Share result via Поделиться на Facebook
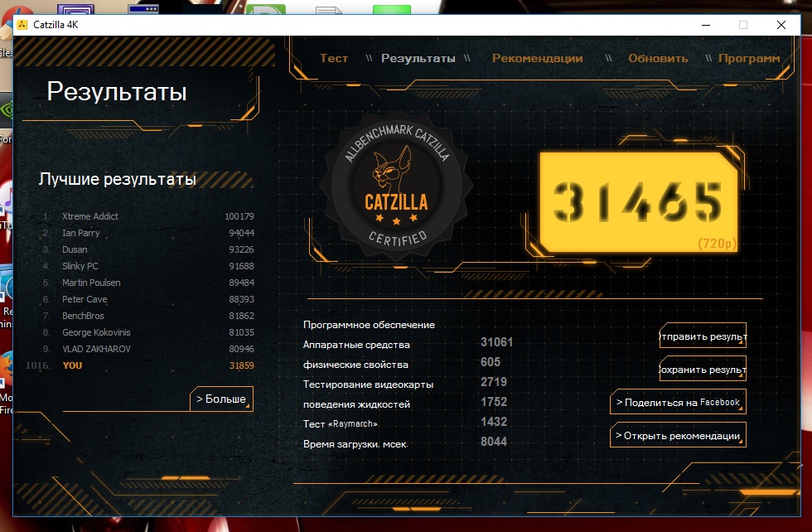 tap(678, 403)
